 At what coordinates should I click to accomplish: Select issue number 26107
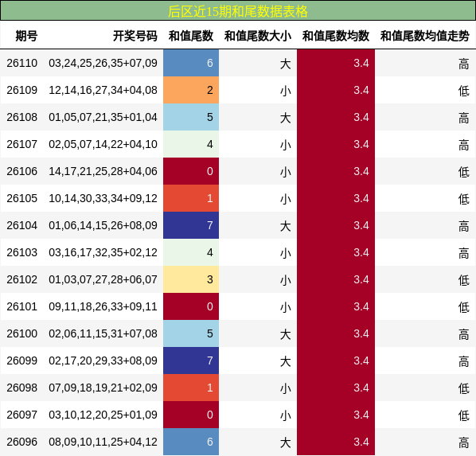pyautogui.click(x=21, y=144)
